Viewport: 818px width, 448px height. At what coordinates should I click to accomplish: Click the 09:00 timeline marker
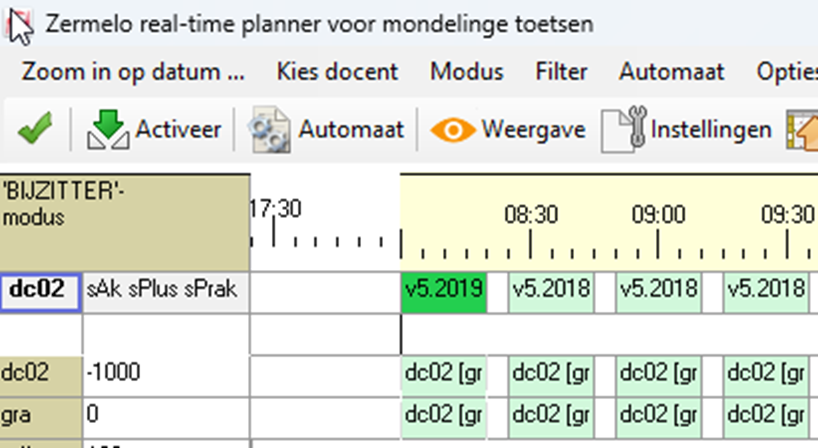(659, 214)
